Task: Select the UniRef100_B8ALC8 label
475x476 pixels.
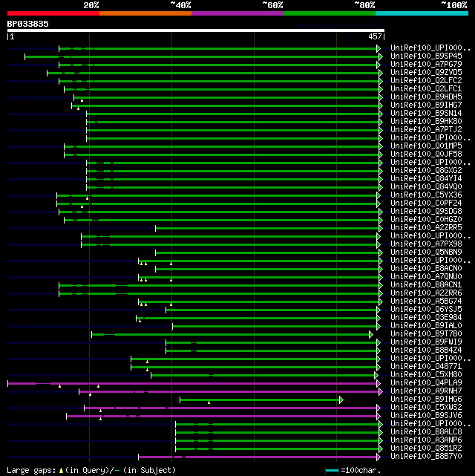Action: (x=426, y=432)
